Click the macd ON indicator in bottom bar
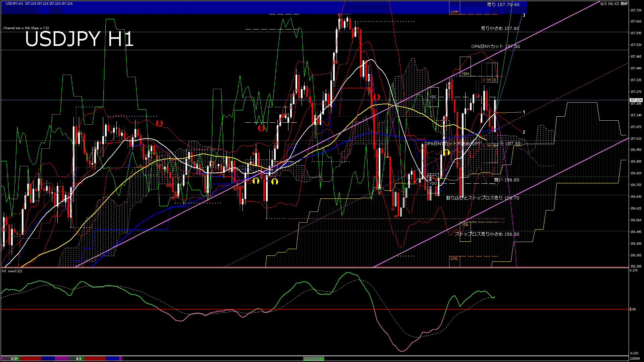644x362 pixels. pyautogui.click(x=314, y=359)
